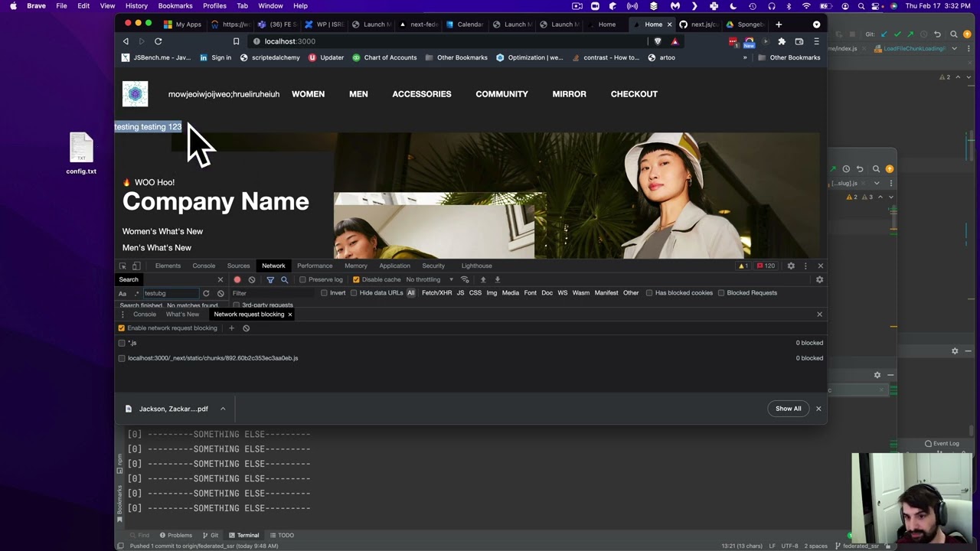
Task: Open Brave Shields lion icon
Action: 657,41
